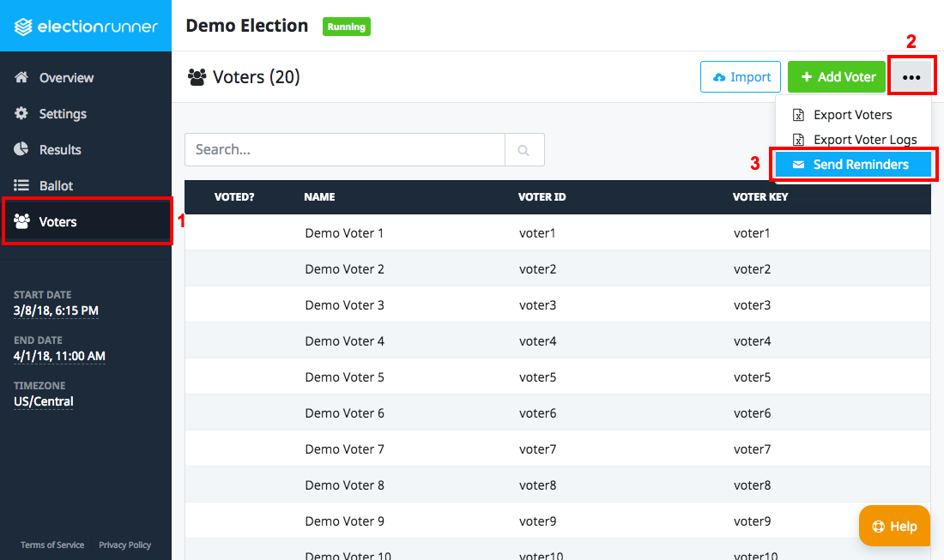
Task: Sort by VOTER ID column header
Action: point(542,196)
